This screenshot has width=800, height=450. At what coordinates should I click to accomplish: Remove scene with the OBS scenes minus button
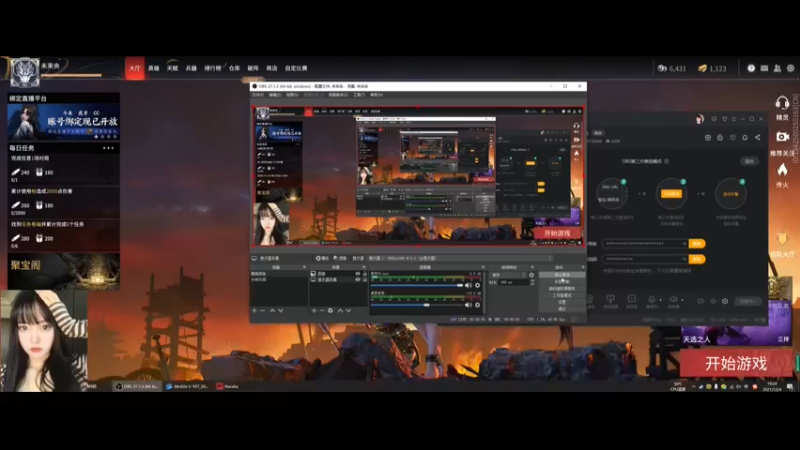[x=263, y=310]
